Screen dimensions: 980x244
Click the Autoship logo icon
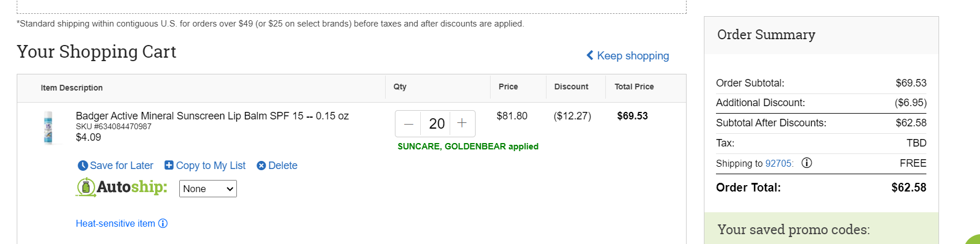pyautogui.click(x=86, y=187)
